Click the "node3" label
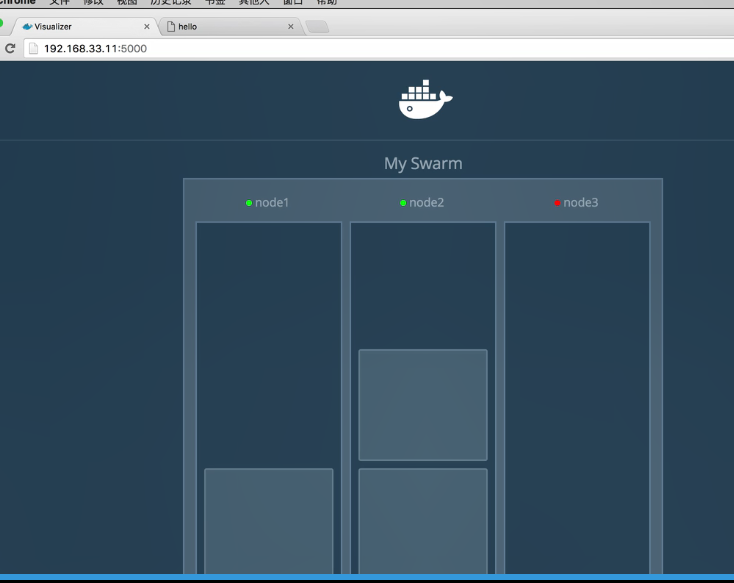 point(580,202)
